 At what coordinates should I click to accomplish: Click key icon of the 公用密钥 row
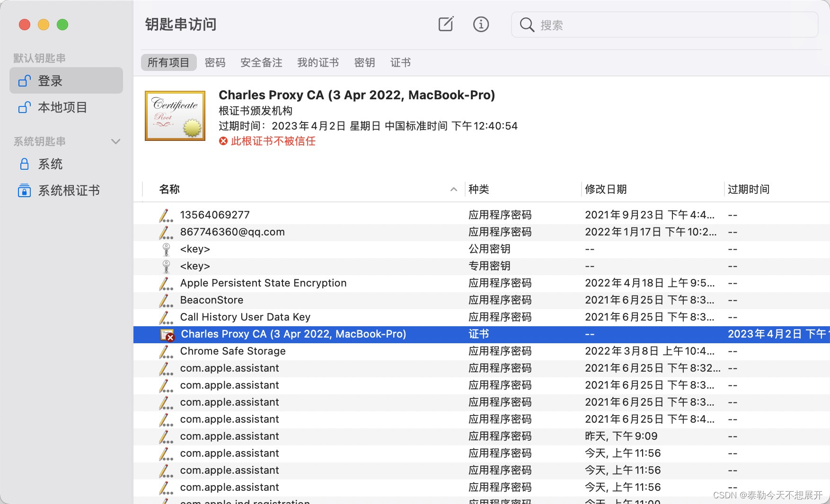coord(166,249)
